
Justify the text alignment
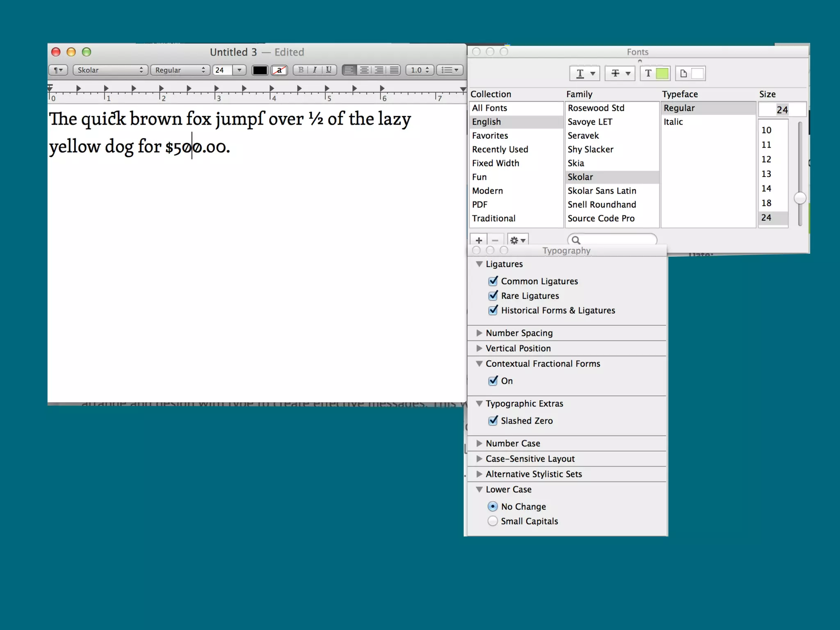(x=394, y=70)
